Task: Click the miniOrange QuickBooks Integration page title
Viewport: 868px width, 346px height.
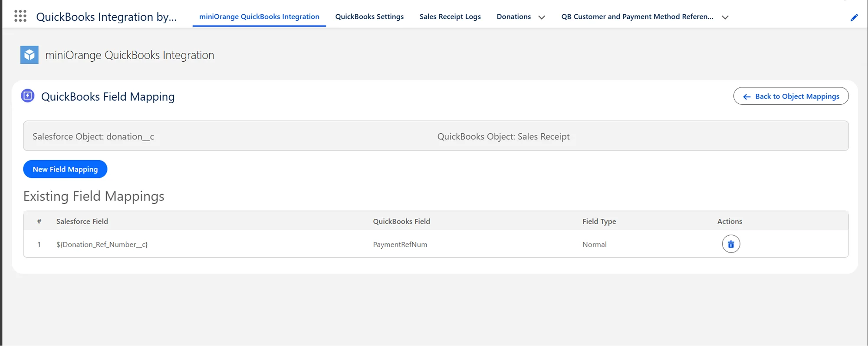Action: pyautogui.click(x=130, y=55)
